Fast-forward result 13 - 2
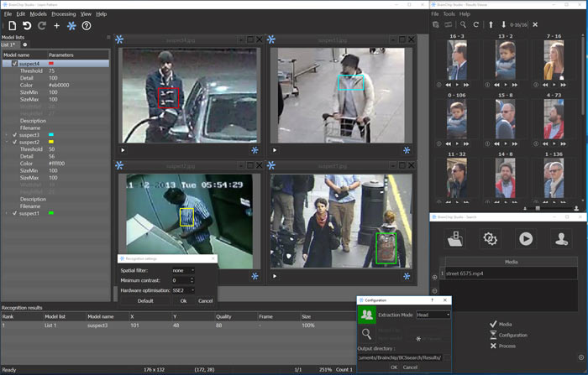Screen dimensions: 588x375 tap(515, 85)
